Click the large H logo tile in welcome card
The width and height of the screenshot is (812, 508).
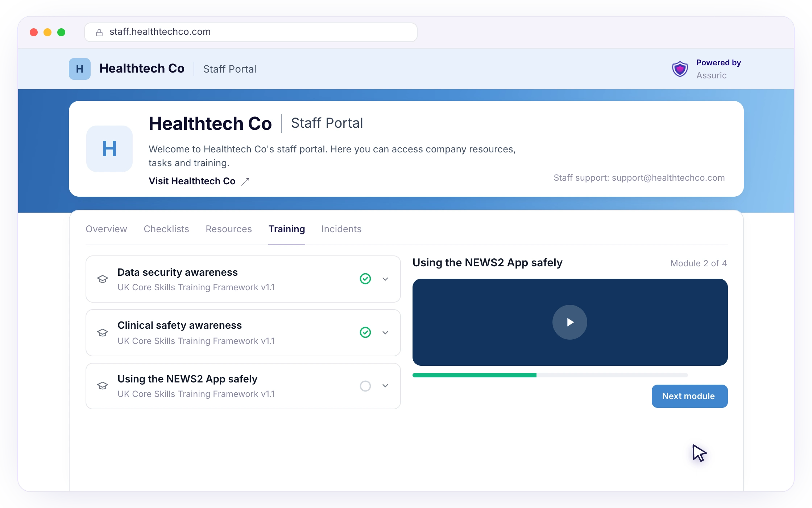tap(109, 149)
